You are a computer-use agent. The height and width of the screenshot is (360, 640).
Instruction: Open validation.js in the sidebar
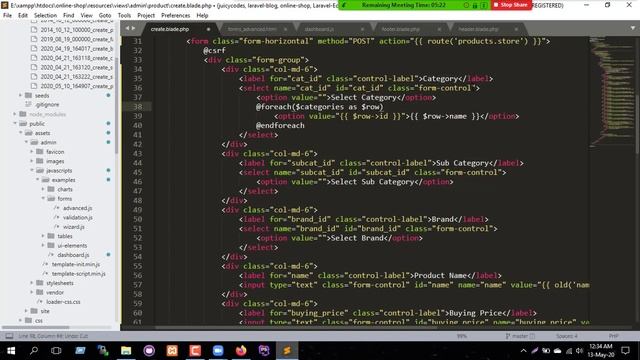click(78, 218)
